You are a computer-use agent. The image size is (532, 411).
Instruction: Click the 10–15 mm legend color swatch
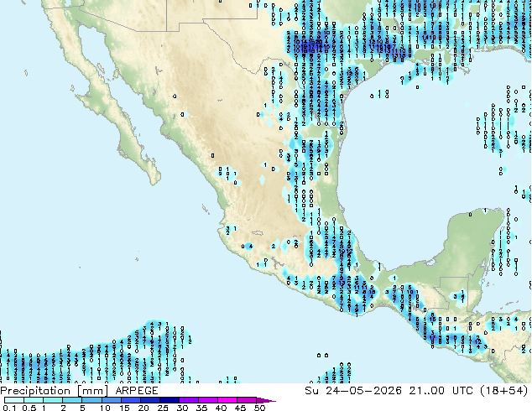[111, 400]
